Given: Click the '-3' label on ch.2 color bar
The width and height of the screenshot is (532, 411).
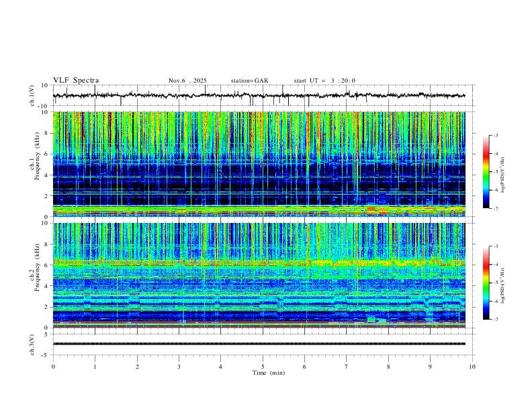Looking at the screenshot, I should (496, 246).
